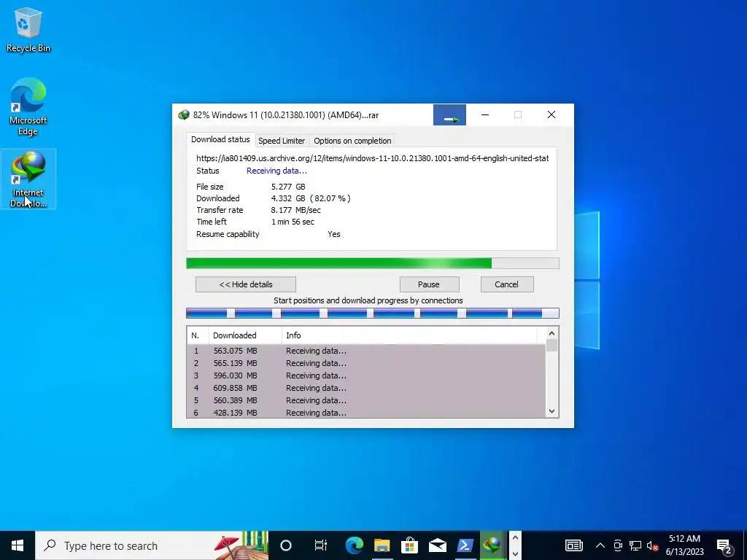Click the Type here to search box
The width and height of the screenshot is (747, 560).
coord(152,545)
